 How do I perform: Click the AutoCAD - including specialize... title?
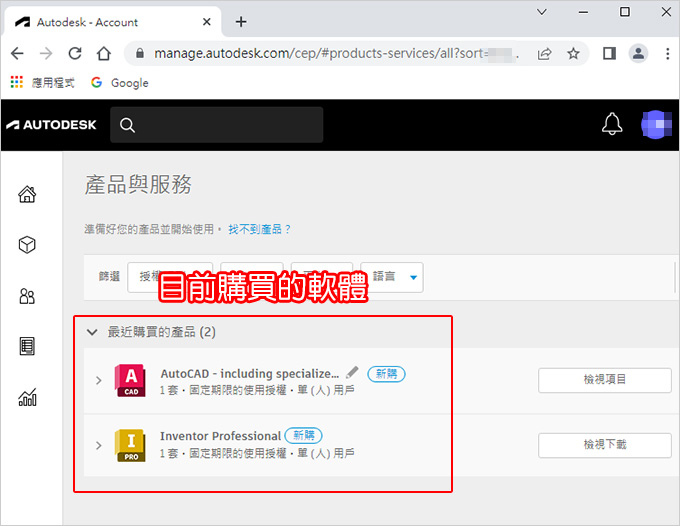250,373
